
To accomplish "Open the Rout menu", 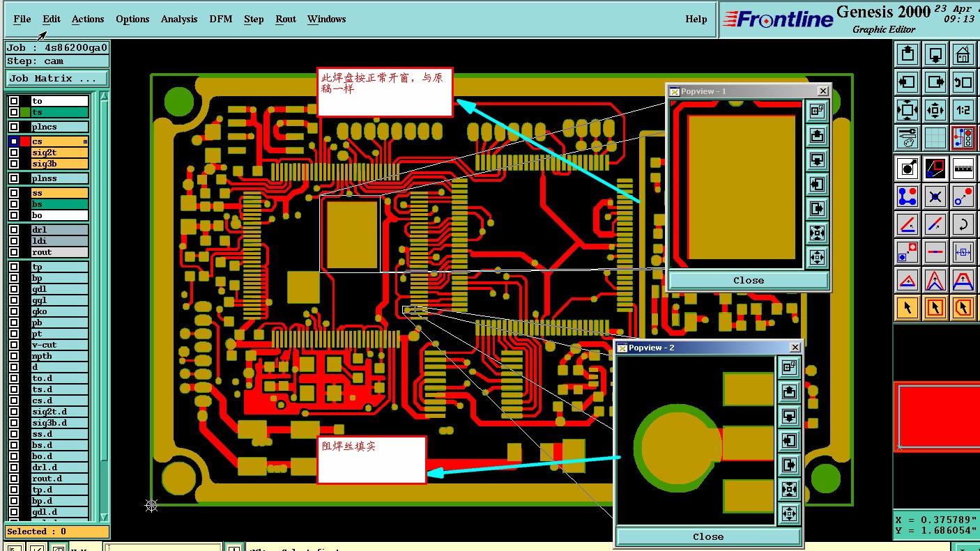I will [x=286, y=20].
